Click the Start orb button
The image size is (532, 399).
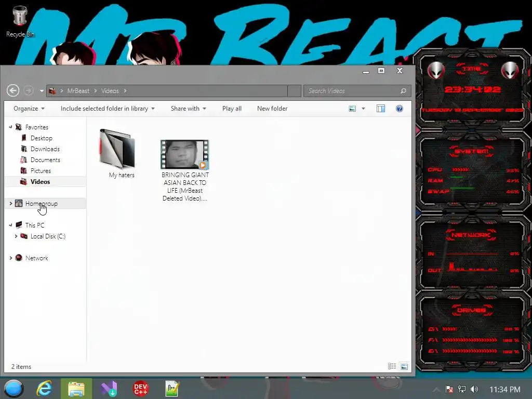[14, 389]
